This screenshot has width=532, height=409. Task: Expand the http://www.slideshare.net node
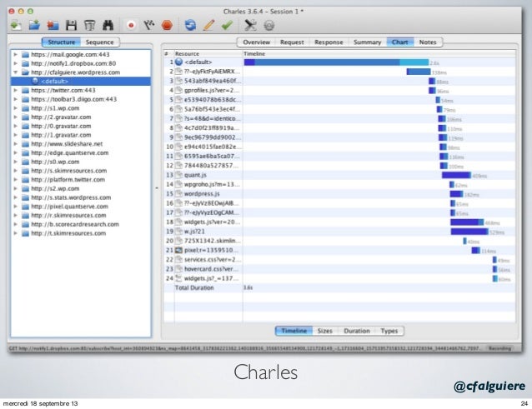(x=15, y=143)
